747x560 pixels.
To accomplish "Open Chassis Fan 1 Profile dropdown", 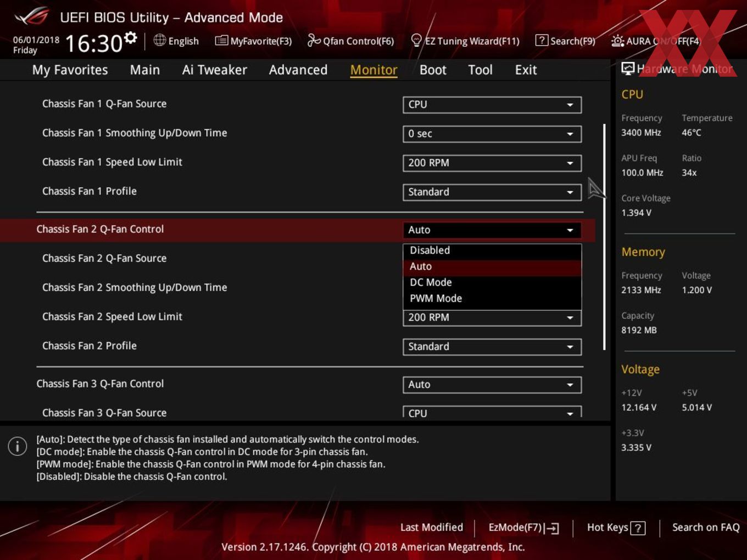I will coord(492,192).
